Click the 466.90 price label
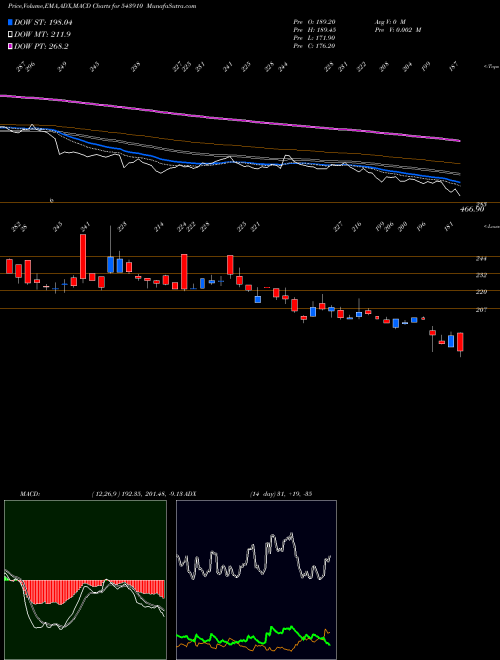The image size is (500, 660). click(472, 209)
